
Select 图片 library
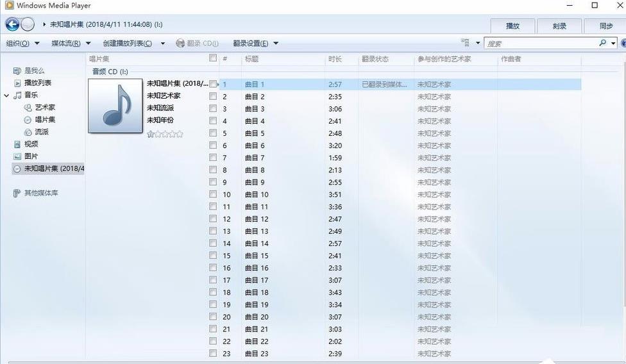click(31, 156)
